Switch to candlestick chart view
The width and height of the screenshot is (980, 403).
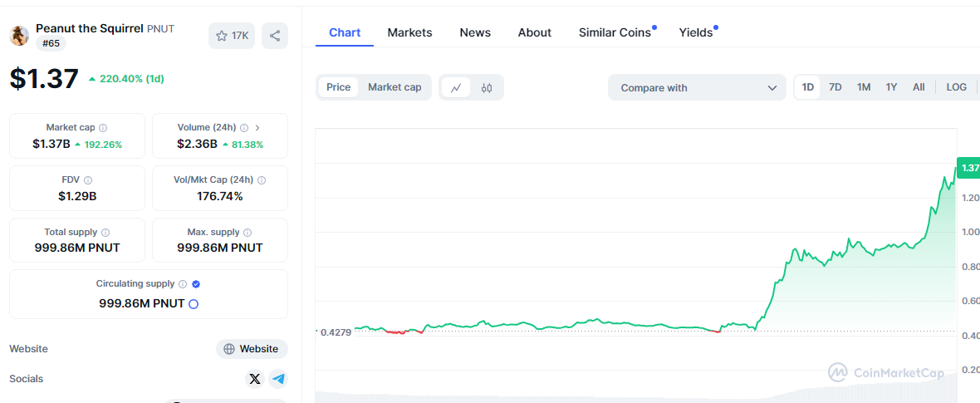(487, 87)
